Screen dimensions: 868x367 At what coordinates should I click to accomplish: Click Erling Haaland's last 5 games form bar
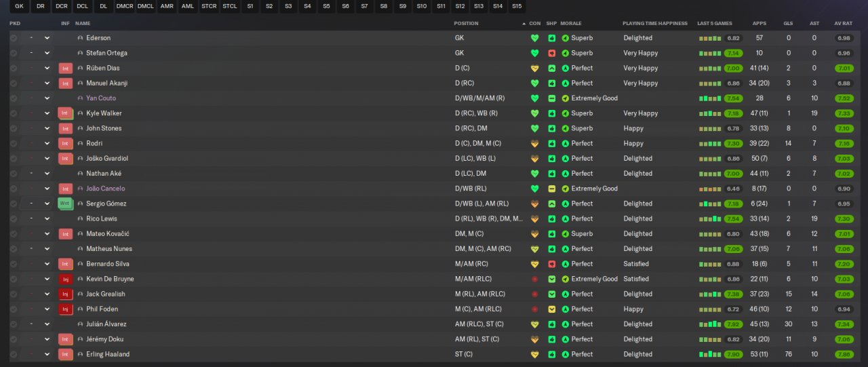coord(710,354)
